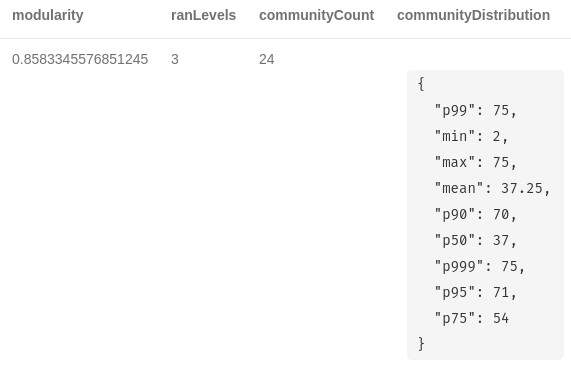Click the mean value 37.25
Viewport: 571px width, 370px height.
tap(521, 189)
